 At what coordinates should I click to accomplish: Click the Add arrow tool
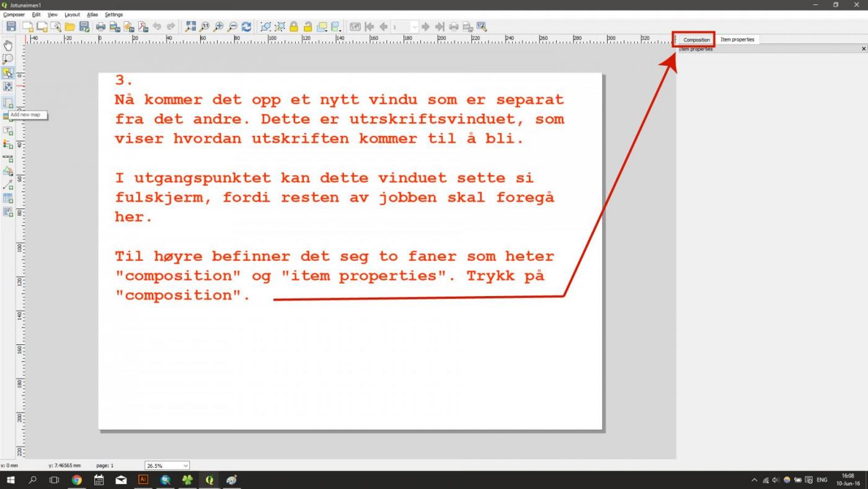click(8, 185)
